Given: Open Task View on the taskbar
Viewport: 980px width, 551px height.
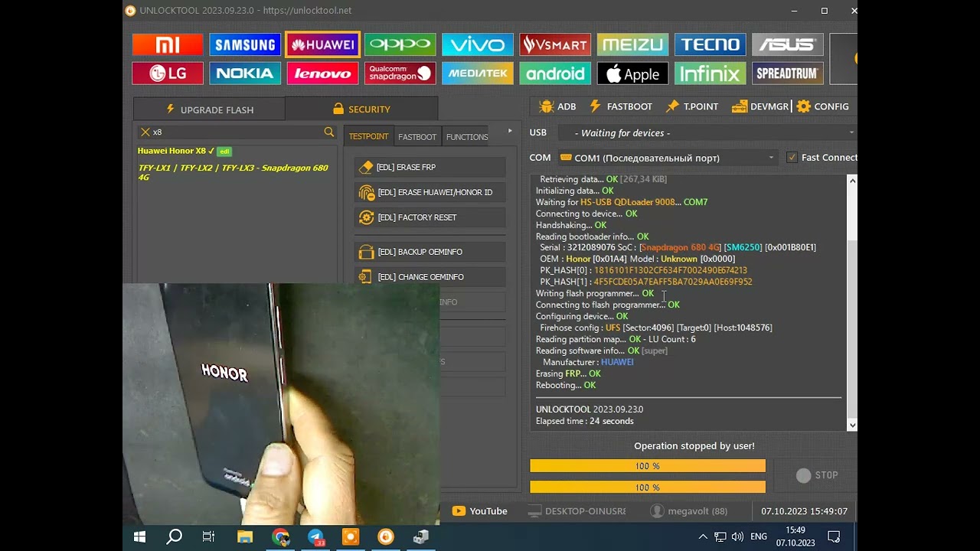Looking at the screenshot, I should pos(208,537).
